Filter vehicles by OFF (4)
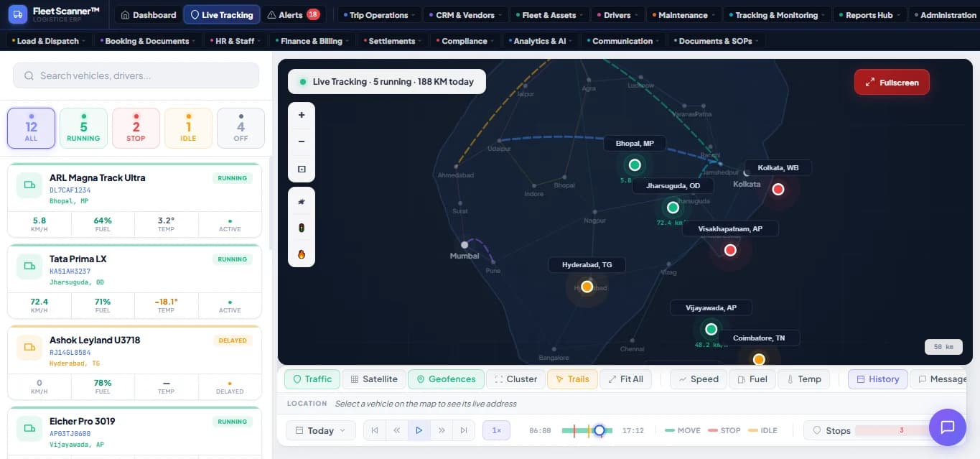Screen dimensions: 980x459 241,129
